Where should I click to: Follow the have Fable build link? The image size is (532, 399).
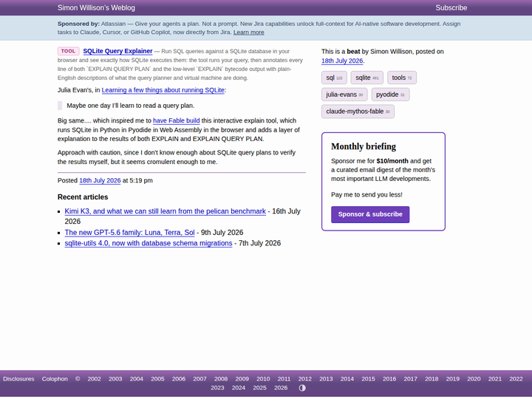tap(177, 120)
